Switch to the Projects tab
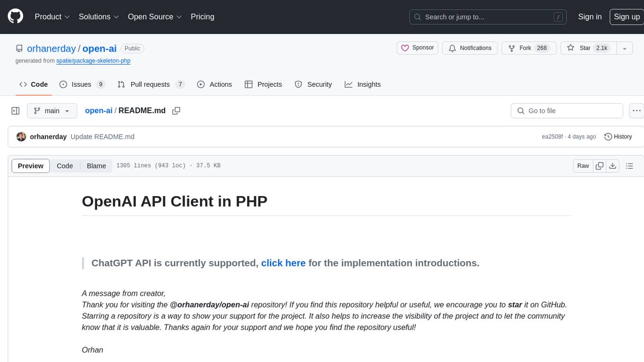Screen dimensions: 644x362 (x=263, y=84)
